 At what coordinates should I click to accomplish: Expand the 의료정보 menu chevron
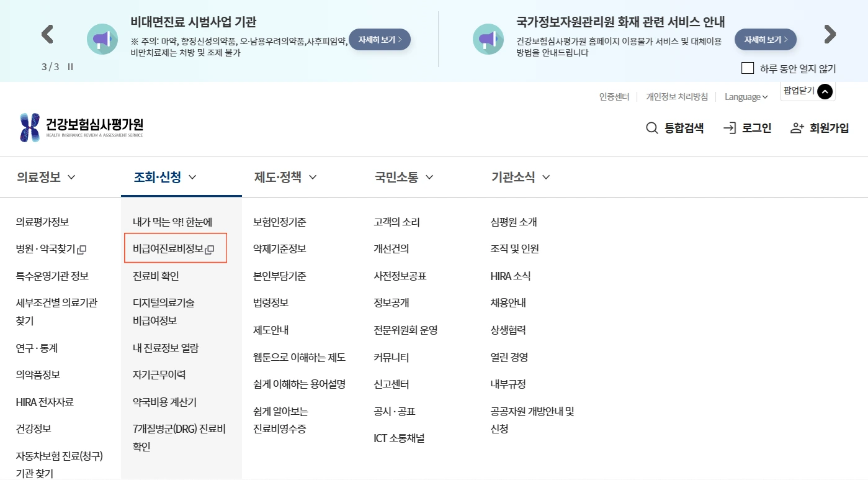point(73,177)
